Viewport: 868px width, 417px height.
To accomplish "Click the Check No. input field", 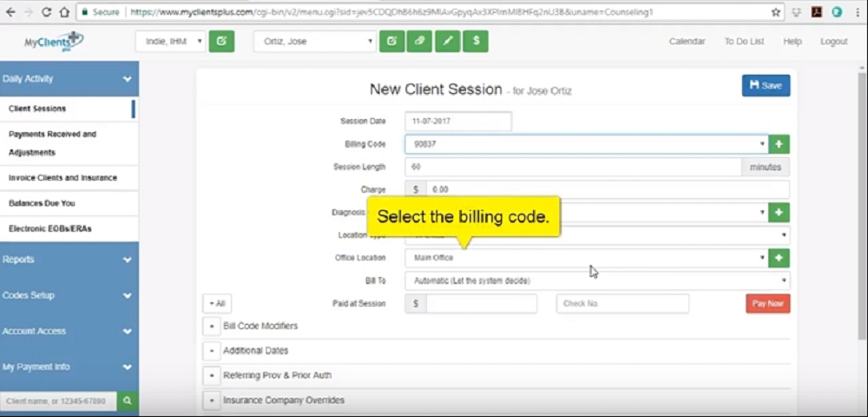I will coord(622,304).
